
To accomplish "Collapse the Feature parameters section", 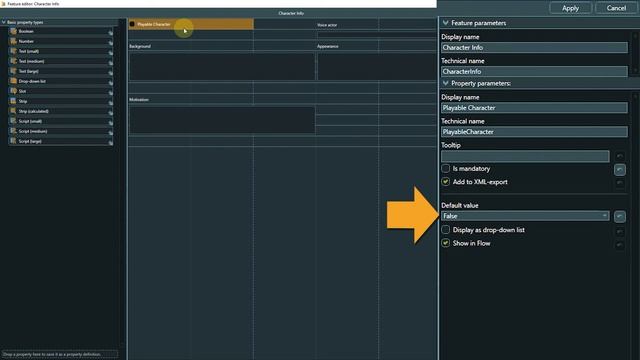I will 446,23.
